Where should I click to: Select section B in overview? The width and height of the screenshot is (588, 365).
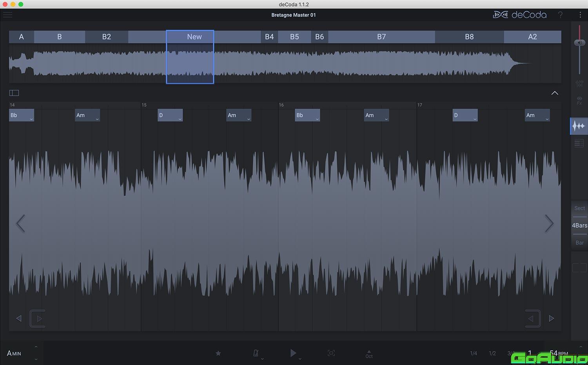(x=60, y=37)
